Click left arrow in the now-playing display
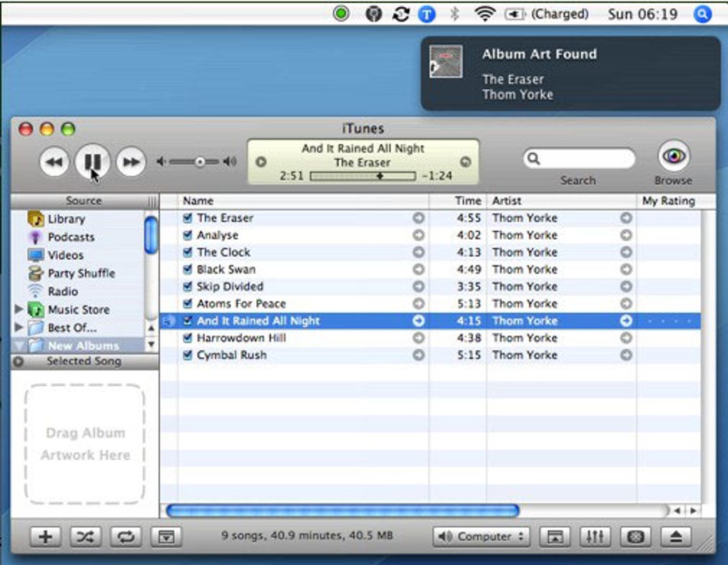Screen dimensions: 728x565 pos(261,162)
